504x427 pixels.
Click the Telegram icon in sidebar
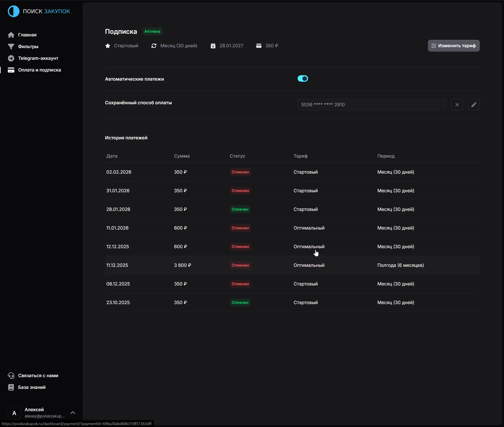coord(11,58)
